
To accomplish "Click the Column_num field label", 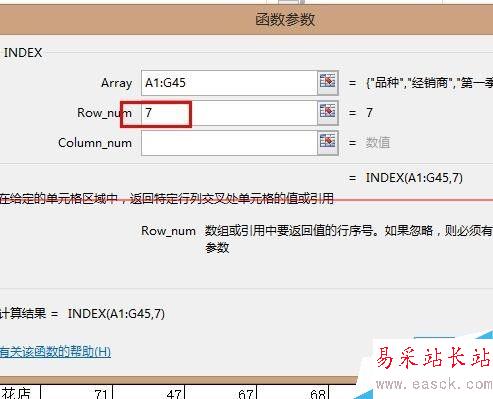I will point(95,143).
